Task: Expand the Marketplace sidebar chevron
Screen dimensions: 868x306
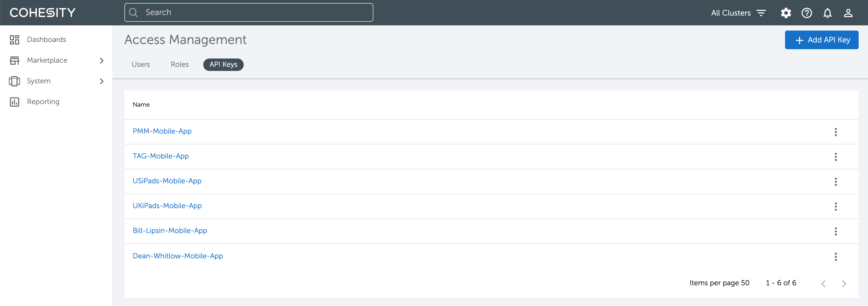Action: [101, 61]
